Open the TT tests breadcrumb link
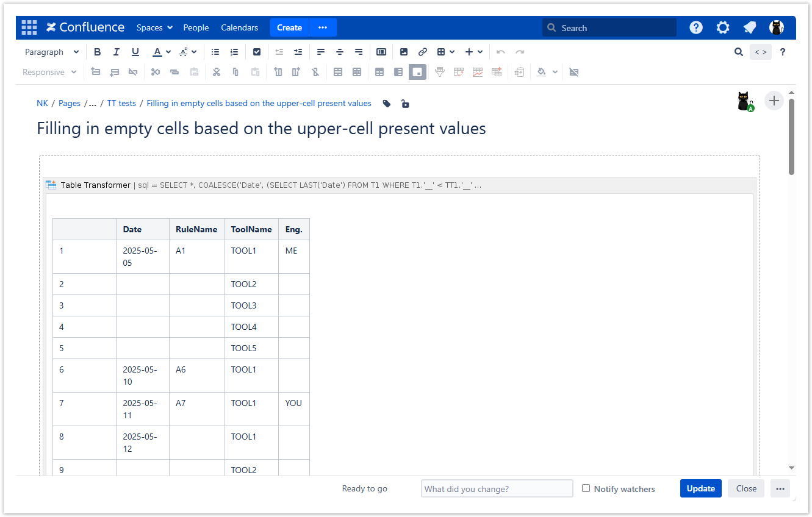Image resolution: width=812 pixels, height=517 pixels. tap(121, 104)
